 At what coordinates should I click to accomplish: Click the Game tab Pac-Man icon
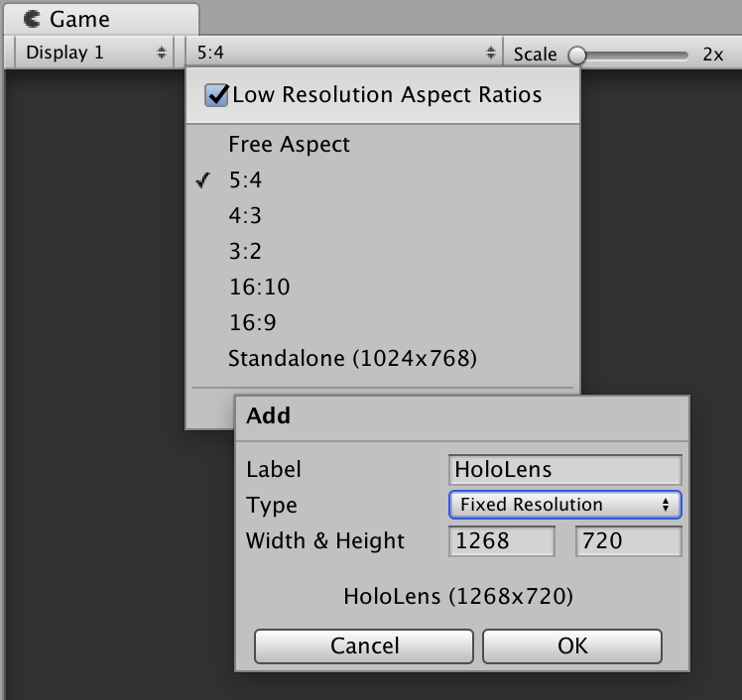coord(33,19)
